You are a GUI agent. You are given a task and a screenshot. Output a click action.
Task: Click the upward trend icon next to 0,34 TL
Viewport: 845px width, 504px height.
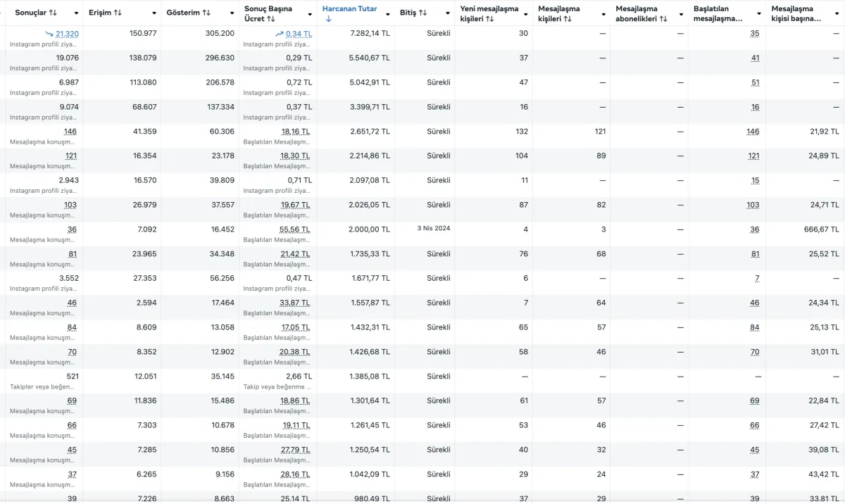tap(280, 34)
